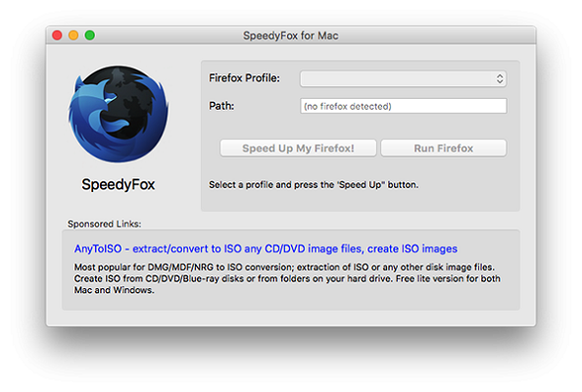
Task: Click the Path: label
Action: (221, 106)
